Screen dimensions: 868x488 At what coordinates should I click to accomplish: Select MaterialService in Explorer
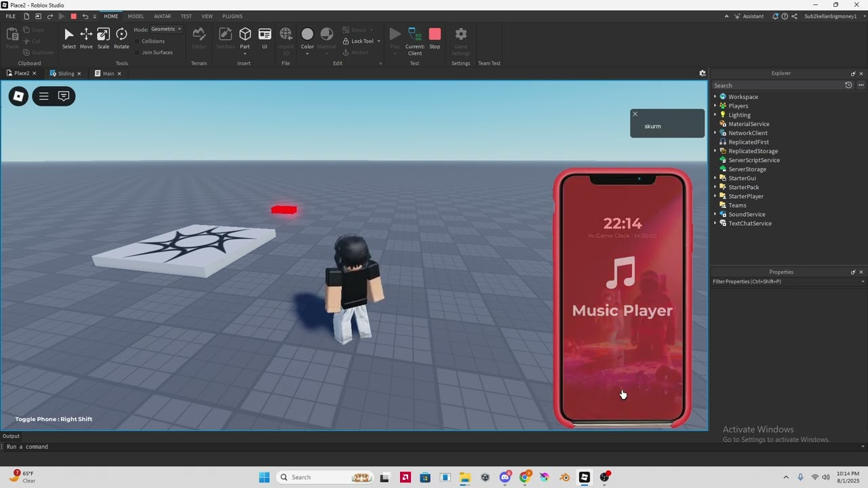[749, 124]
